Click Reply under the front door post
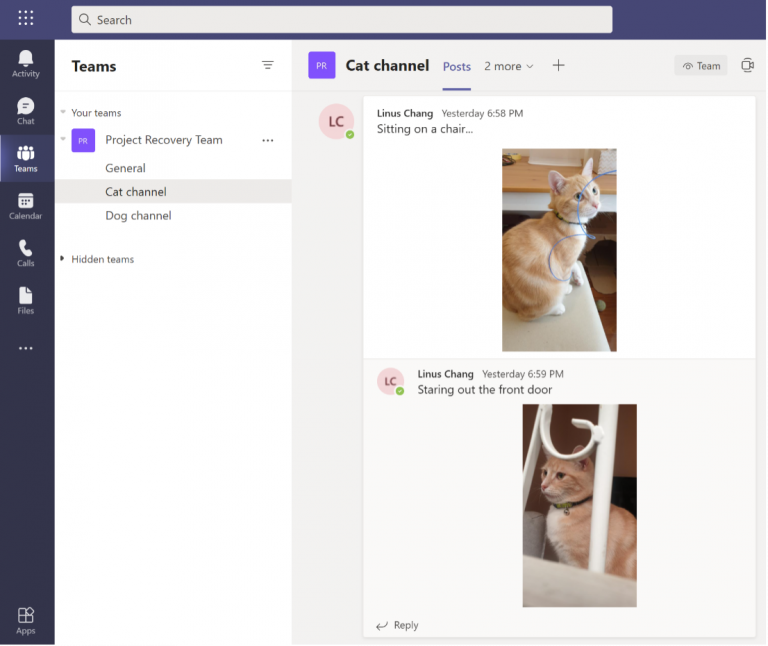The width and height of the screenshot is (768, 646). pyautogui.click(x=397, y=625)
